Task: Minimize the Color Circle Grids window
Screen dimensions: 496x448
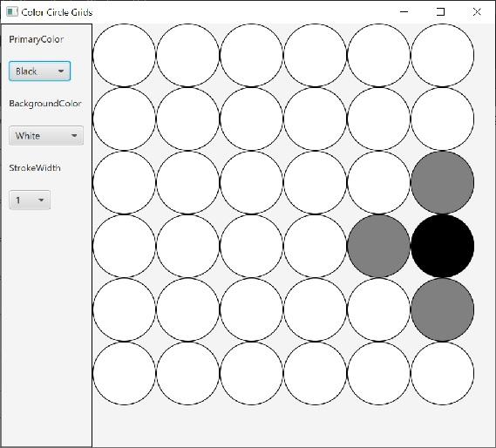Action: point(404,12)
